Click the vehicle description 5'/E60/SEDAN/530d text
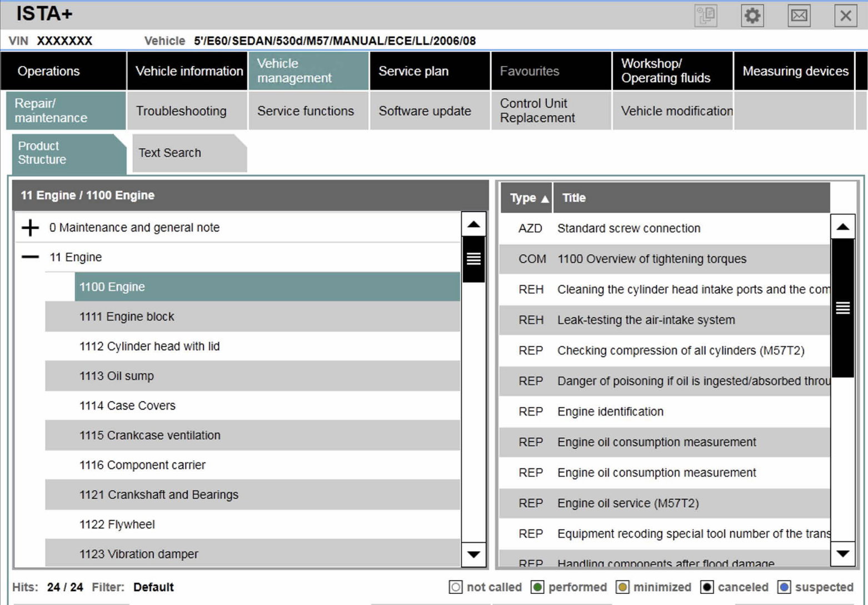 (x=335, y=41)
